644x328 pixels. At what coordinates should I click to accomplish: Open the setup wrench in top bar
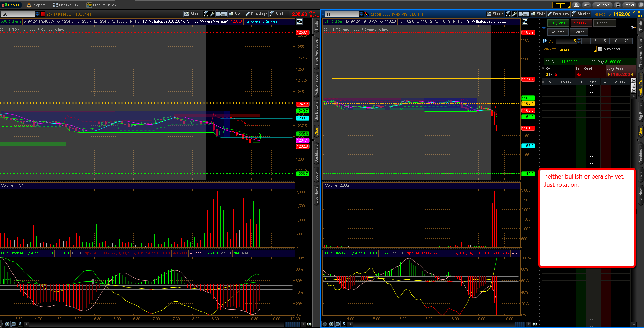tap(587, 5)
